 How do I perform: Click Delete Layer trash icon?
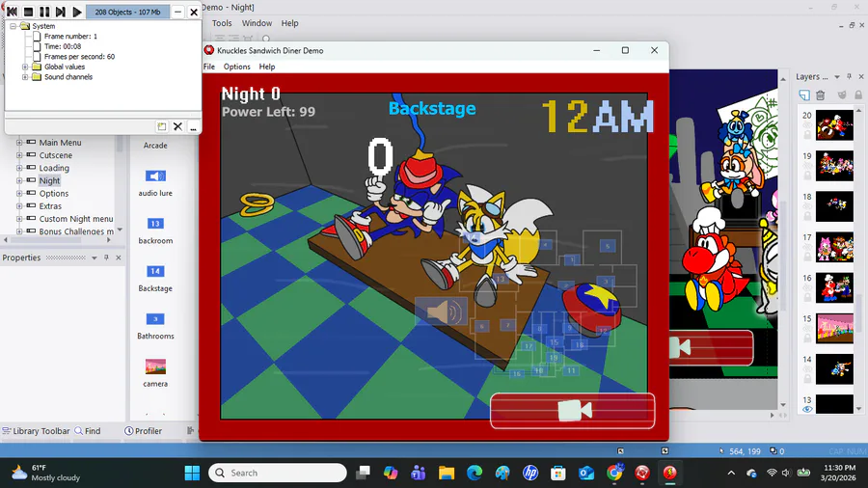point(821,95)
